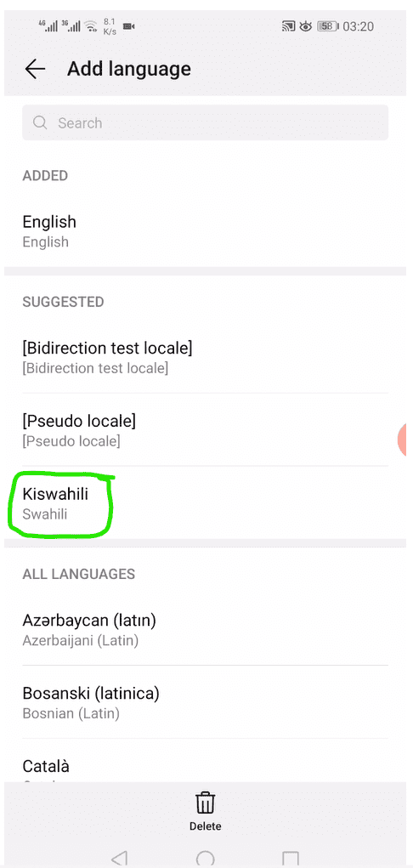Focus the Search language field

206,122
